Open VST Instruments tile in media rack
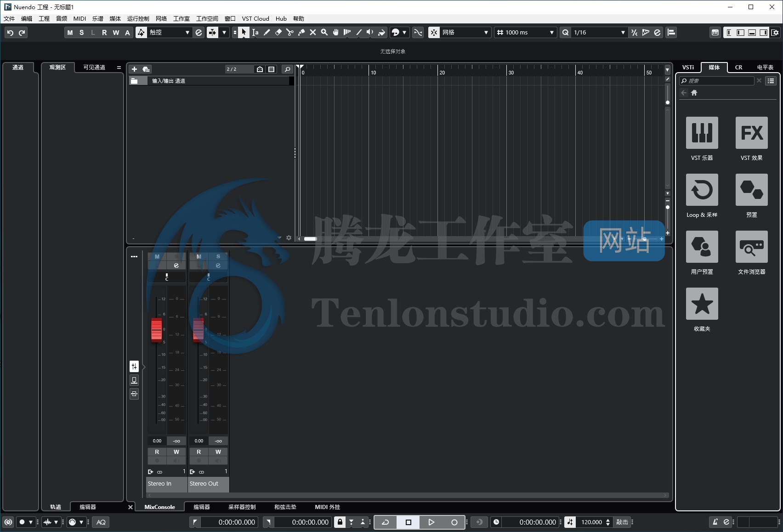 tap(702, 133)
